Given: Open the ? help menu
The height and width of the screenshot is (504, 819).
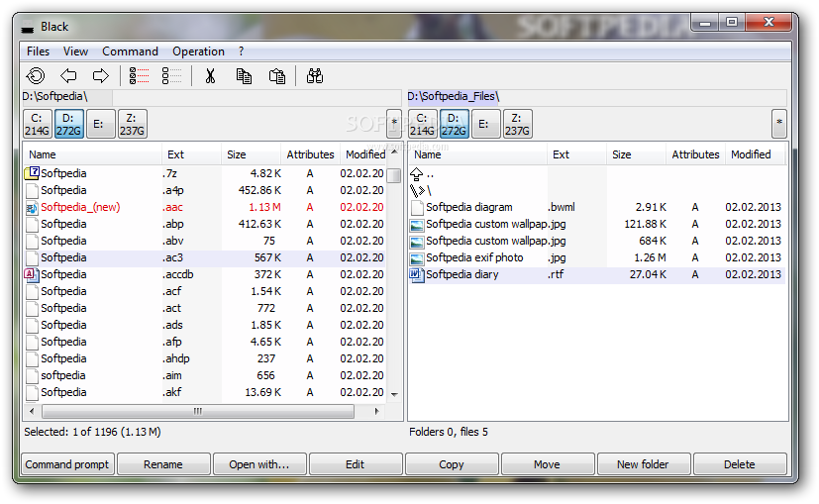Looking at the screenshot, I should coord(241,51).
